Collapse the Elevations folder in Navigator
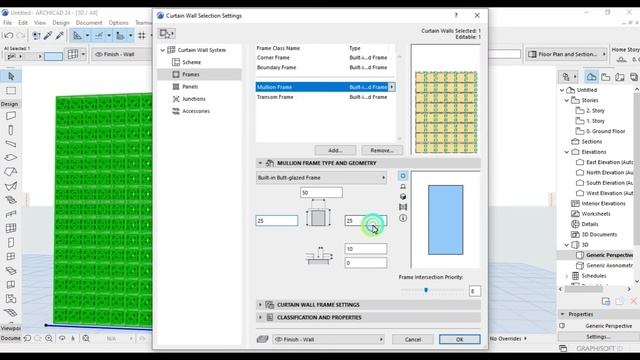Screen dimensions: 640x360 tap(567, 152)
